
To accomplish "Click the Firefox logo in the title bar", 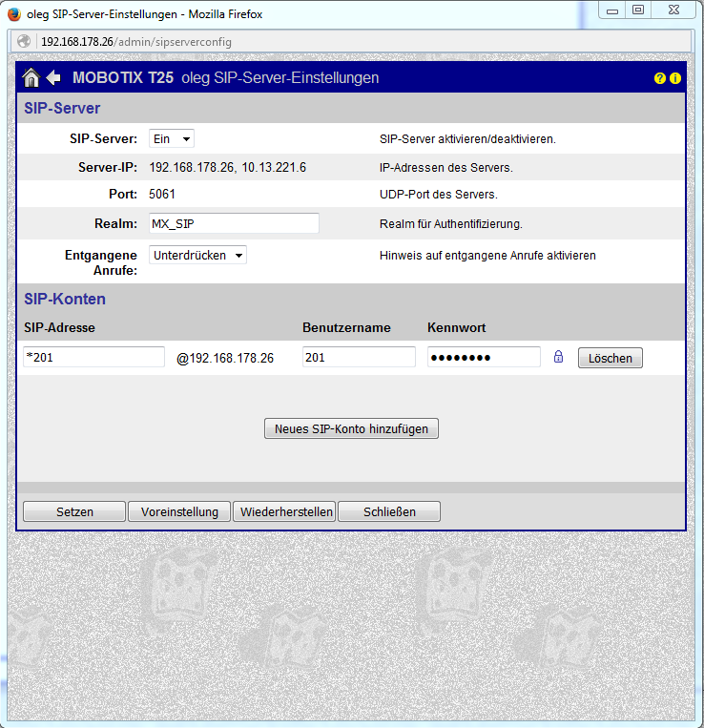I will point(14,14).
